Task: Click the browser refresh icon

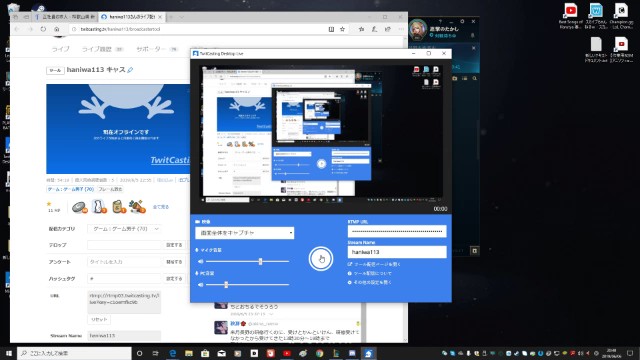Action: [x=43, y=29]
